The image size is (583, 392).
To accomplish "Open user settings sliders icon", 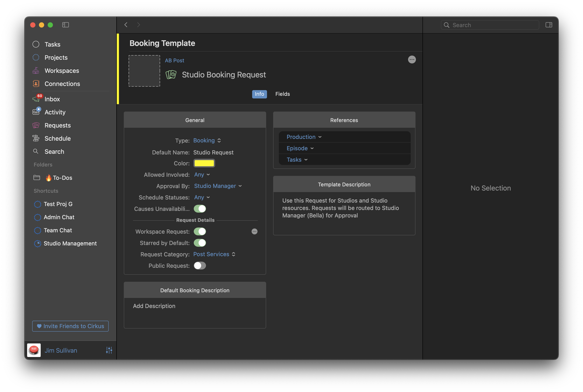I will 109,350.
